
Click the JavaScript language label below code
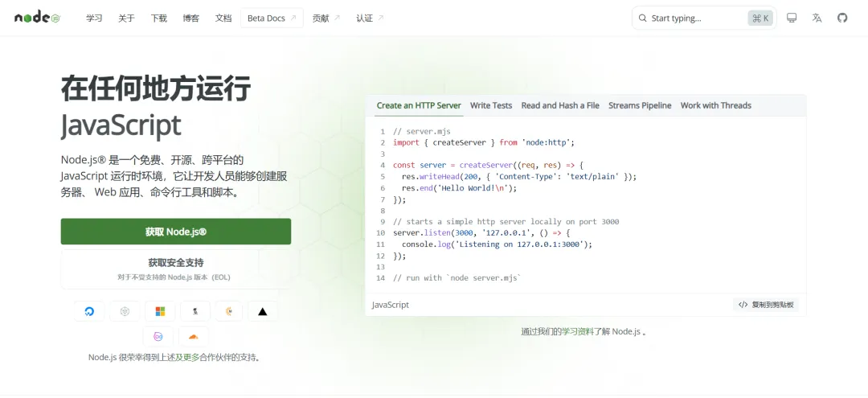(x=391, y=305)
